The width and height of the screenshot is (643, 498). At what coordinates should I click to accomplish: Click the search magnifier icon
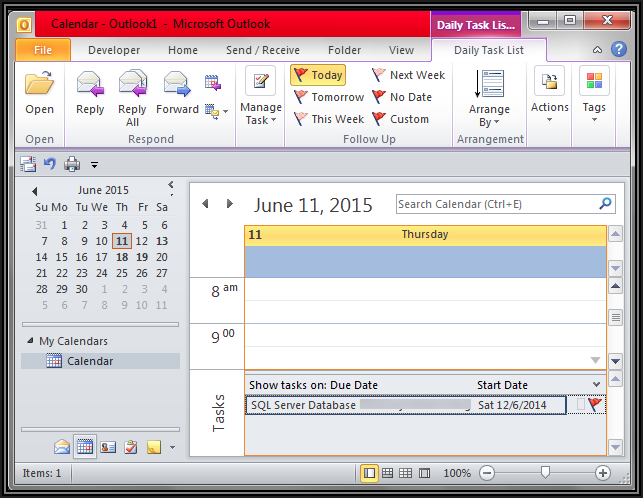[x=605, y=203]
